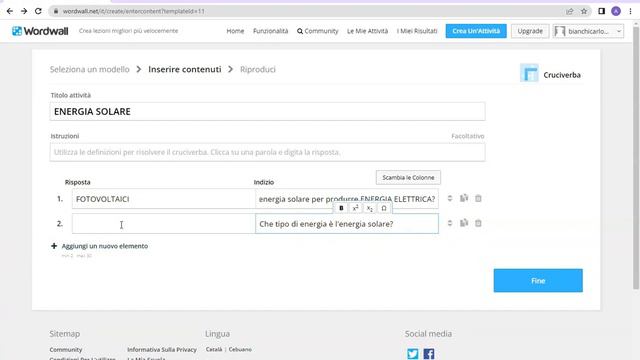Click the Riproduci breadcrumb step
The height and width of the screenshot is (360, 640).
point(258,69)
